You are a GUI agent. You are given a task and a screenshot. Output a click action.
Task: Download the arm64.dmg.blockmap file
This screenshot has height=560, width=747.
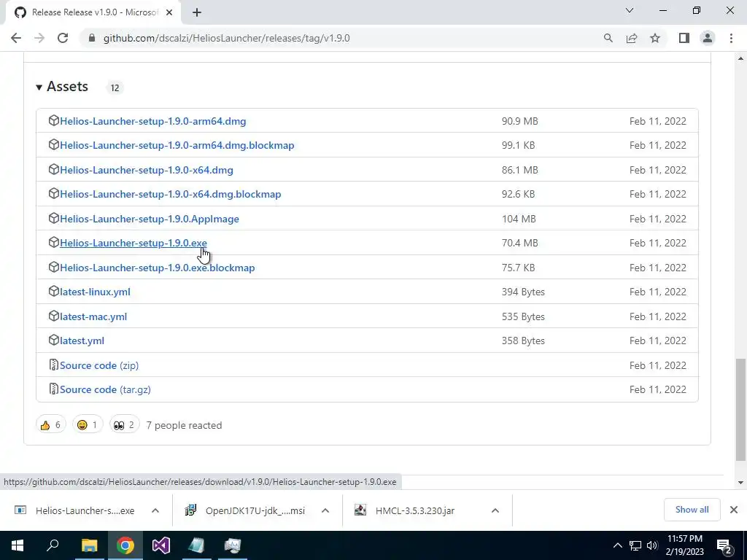click(x=177, y=145)
